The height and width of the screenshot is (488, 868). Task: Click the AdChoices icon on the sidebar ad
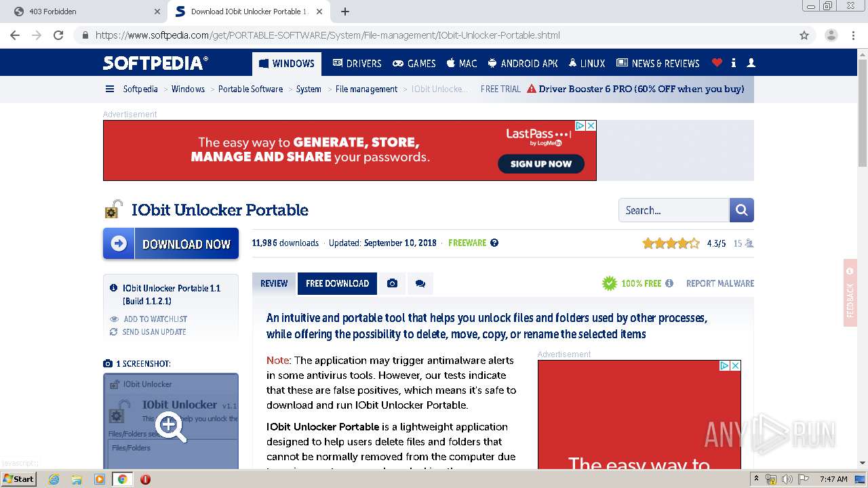click(725, 365)
